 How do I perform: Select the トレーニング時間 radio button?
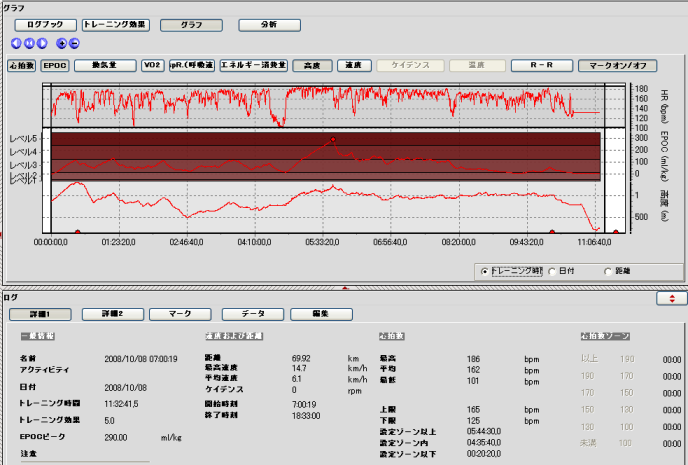[486, 270]
